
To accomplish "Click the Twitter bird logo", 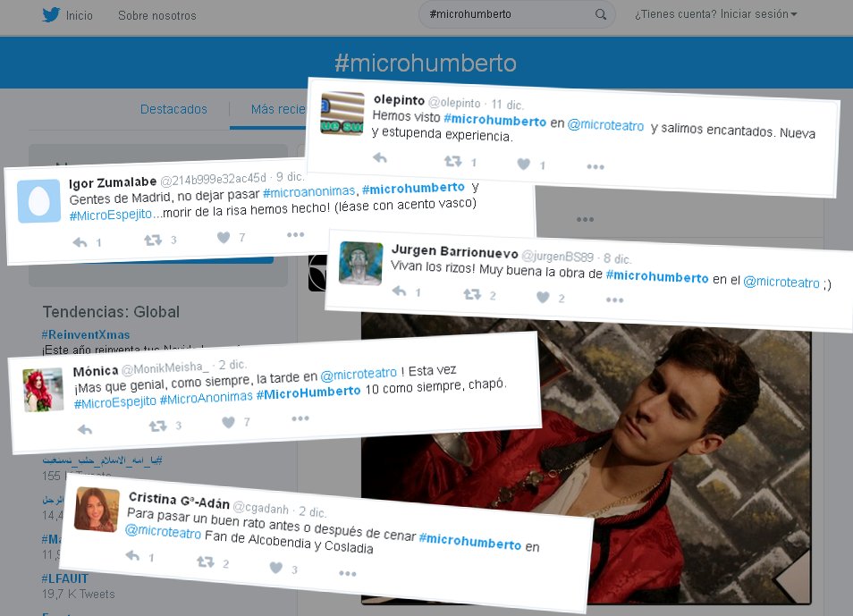I will [51, 14].
